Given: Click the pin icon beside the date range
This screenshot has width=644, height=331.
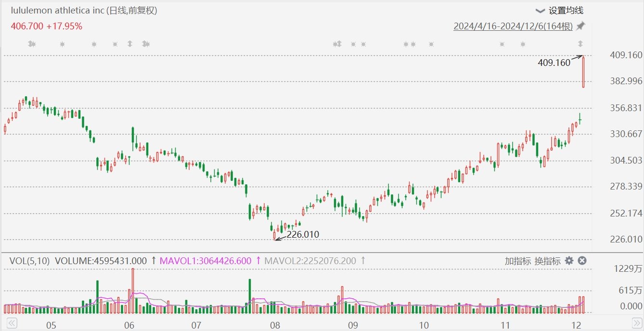Looking at the screenshot, I should point(580,26).
